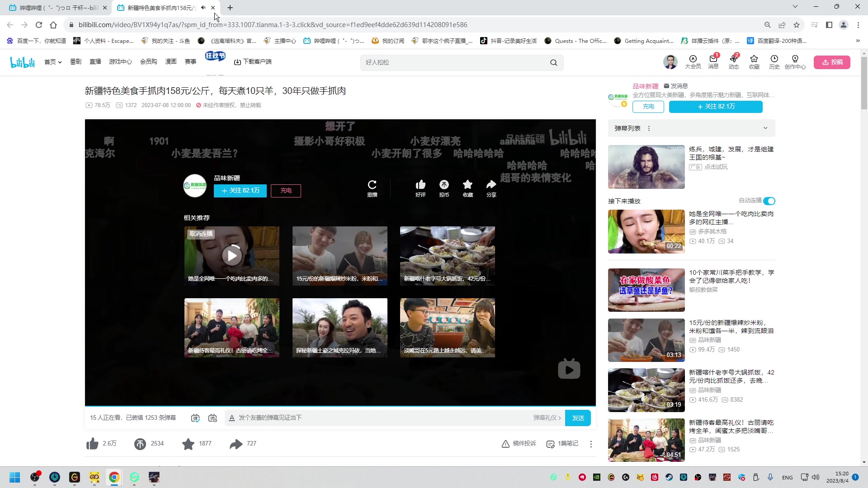Toggle 自动连播 autoplay switch

tap(769, 201)
